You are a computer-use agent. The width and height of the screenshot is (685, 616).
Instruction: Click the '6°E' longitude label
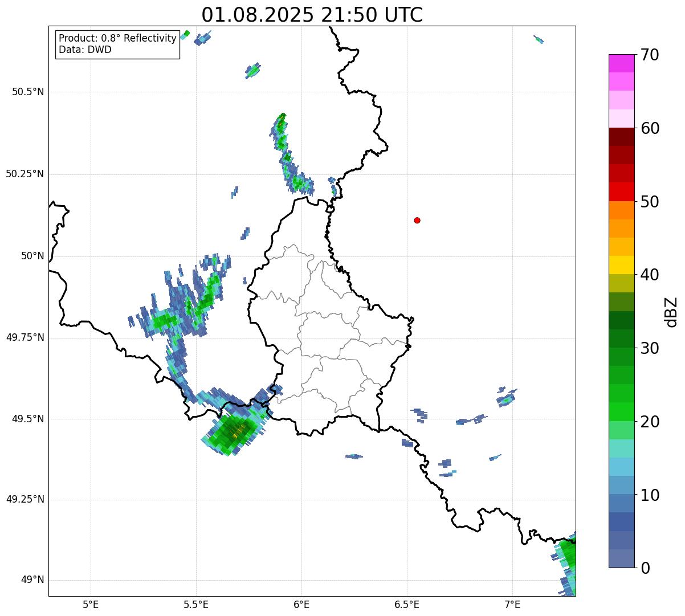click(x=301, y=604)
